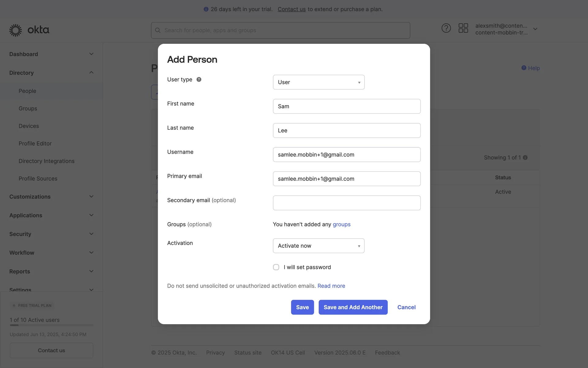Check the I will set password box
The image size is (588, 368).
point(276,267)
